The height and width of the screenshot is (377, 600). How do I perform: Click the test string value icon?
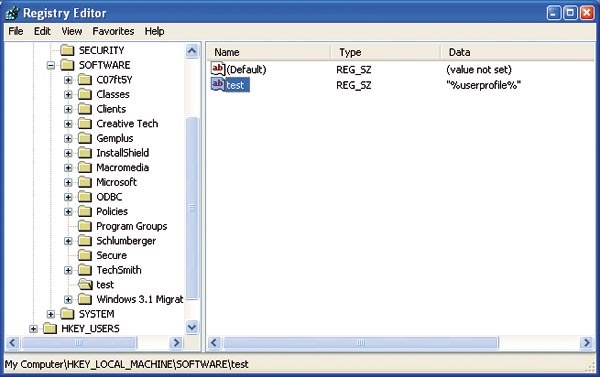218,84
